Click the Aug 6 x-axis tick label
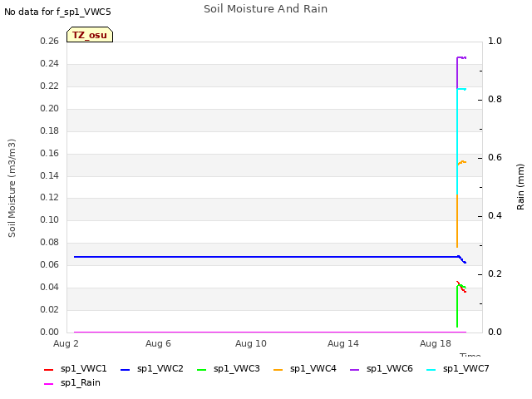Viewport: 532px width, 399px height. click(x=158, y=343)
